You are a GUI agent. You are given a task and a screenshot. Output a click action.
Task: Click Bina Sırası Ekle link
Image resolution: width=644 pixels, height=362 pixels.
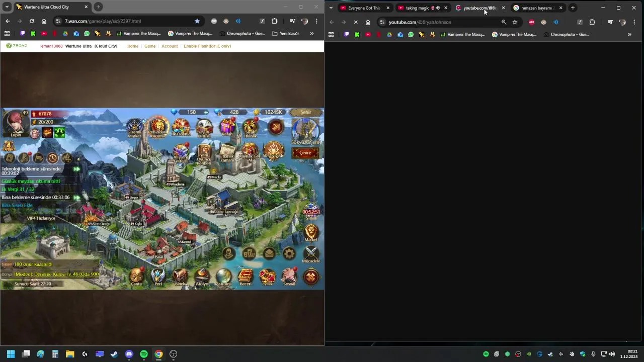tap(17, 205)
